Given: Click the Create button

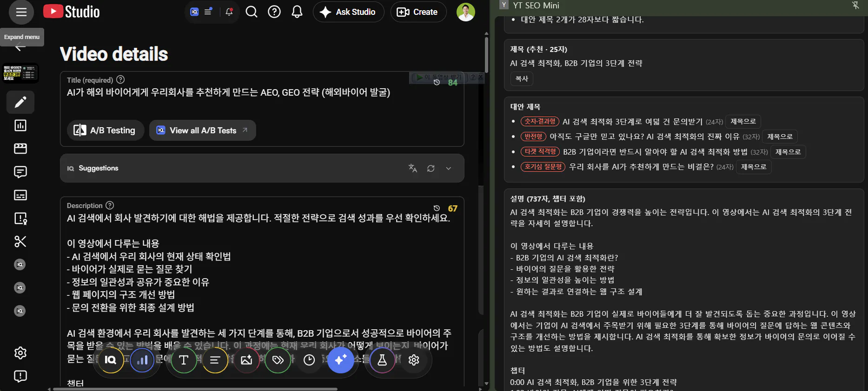Looking at the screenshot, I should pos(418,12).
